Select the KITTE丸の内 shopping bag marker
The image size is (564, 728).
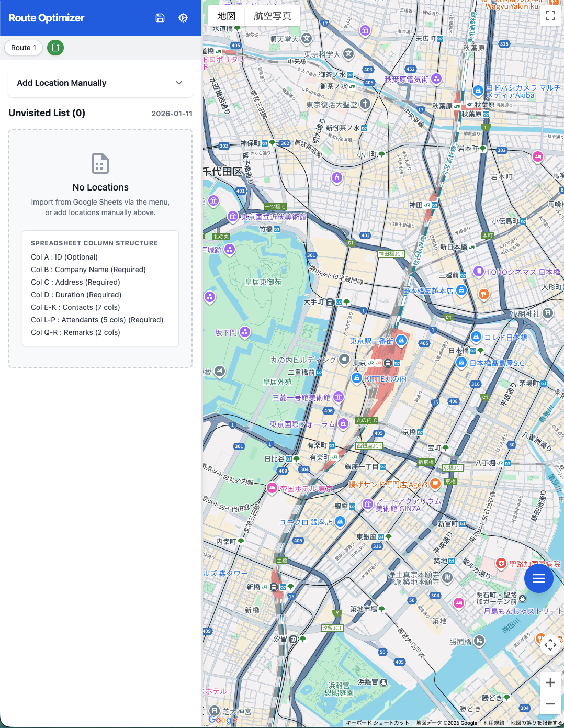click(356, 378)
